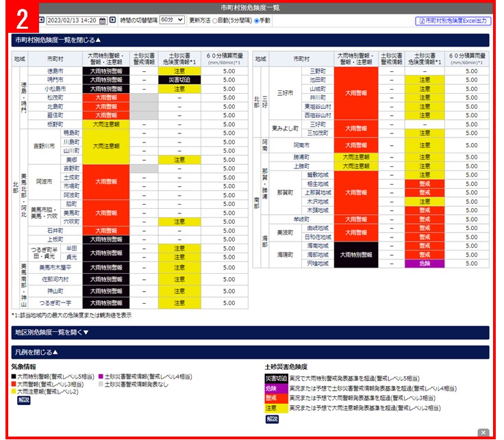Expand 地区別危険度一覧を開く section

(x=250, y=333)
